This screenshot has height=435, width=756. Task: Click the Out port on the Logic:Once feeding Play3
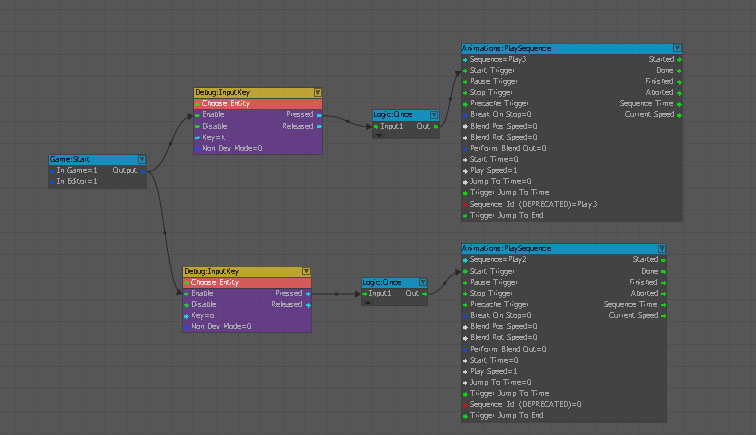tap(427, 126)
